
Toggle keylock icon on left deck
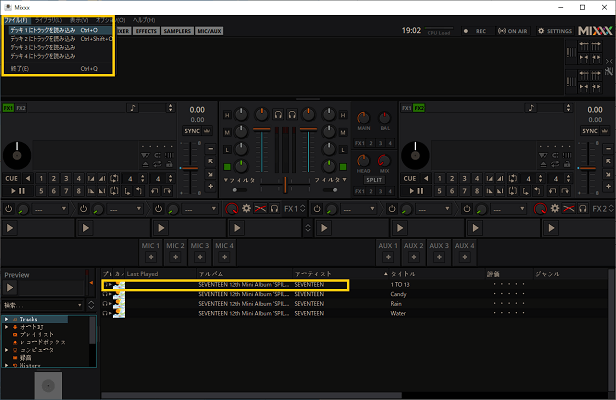169,164
